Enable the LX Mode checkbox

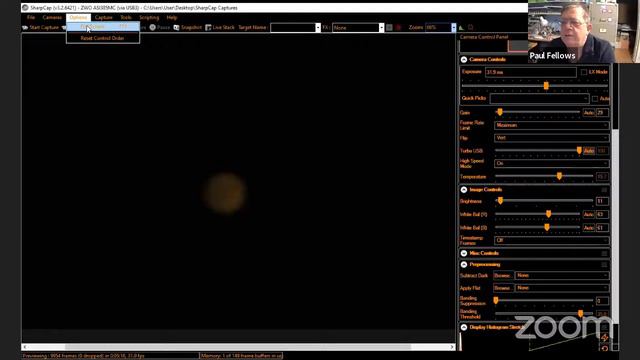(584, 72)
